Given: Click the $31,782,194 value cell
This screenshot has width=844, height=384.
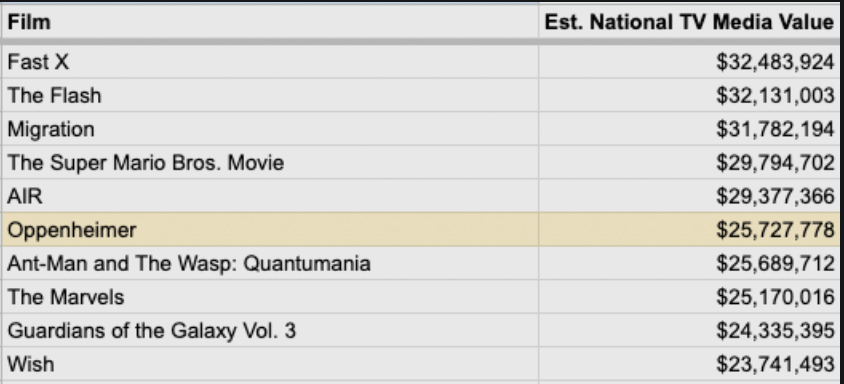Looking at the screenshot, I should [690, 129].
